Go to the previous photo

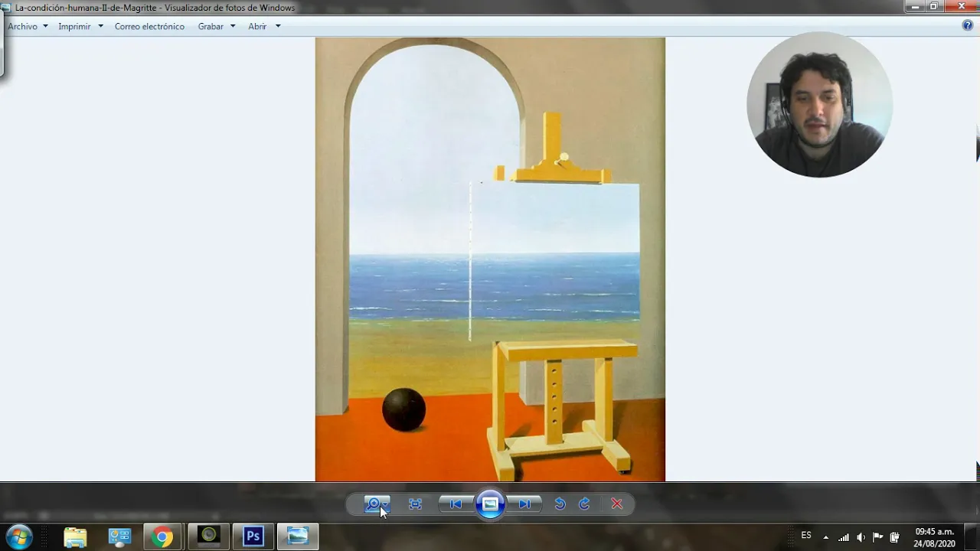(x=456, y=504)
